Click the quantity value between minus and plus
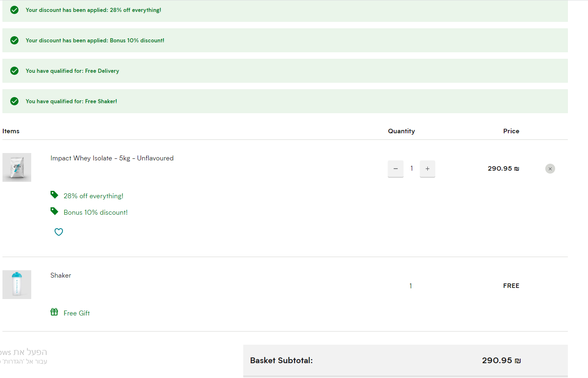 pyautogui.click(x=411, y=169)
